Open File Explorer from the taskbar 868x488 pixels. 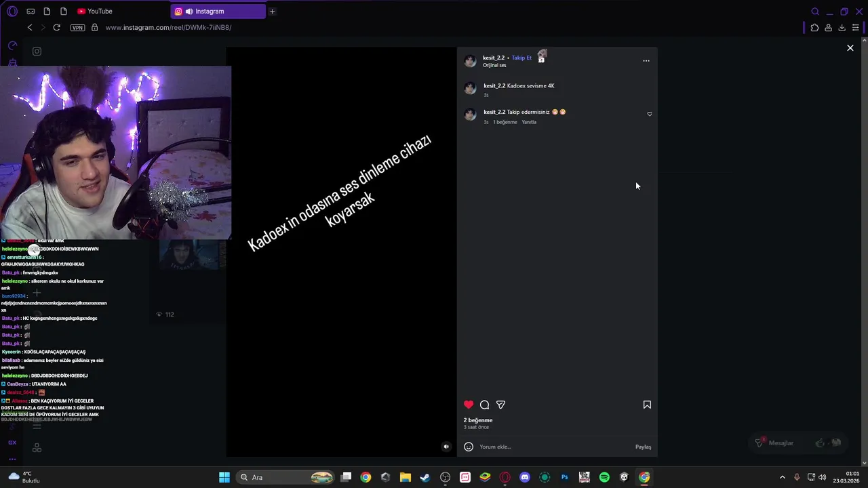[x=406, y=477]
